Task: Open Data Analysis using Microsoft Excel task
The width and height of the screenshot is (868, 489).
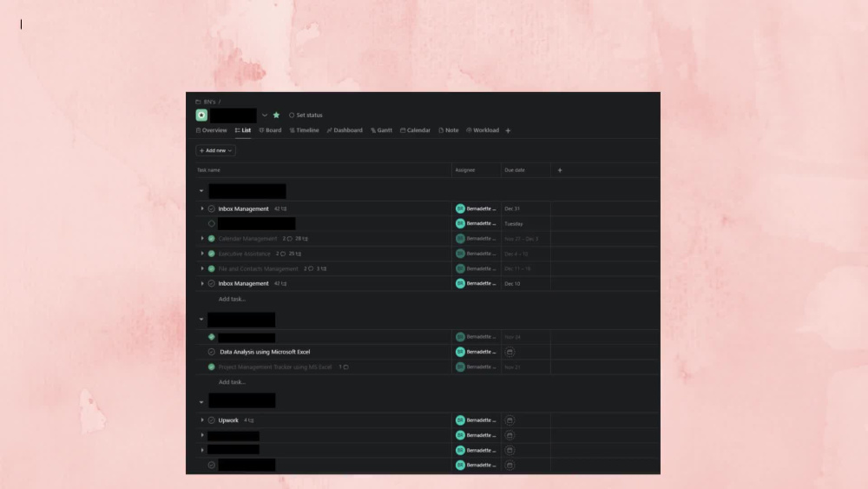Action: [x=265, y=352]
